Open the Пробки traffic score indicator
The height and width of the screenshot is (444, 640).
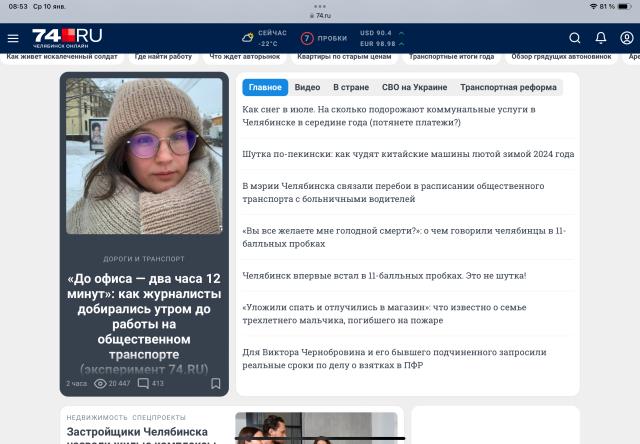pos(324,38)
